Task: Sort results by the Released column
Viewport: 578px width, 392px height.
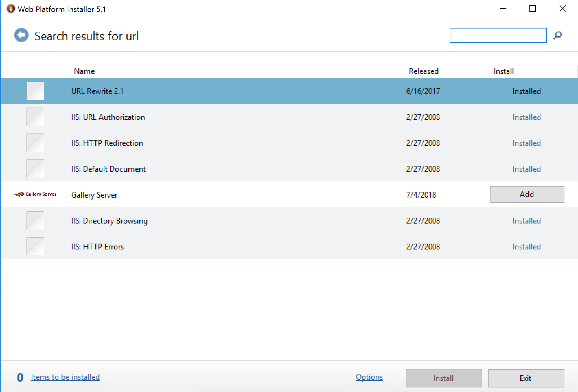Action: click(423, 71)
